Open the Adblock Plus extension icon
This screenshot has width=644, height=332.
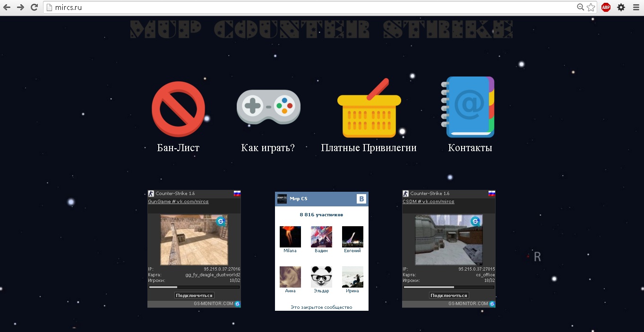click(x=606, y=7)
